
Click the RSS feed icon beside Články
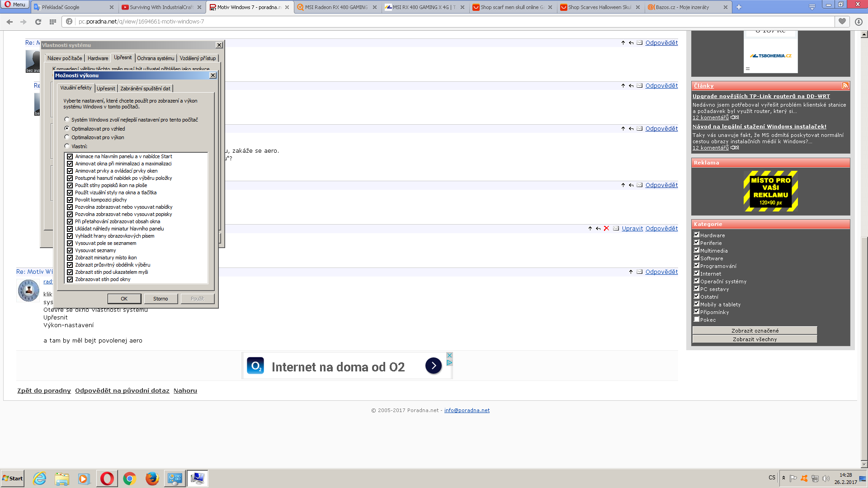pyautogui.click(x=845, y=85)
